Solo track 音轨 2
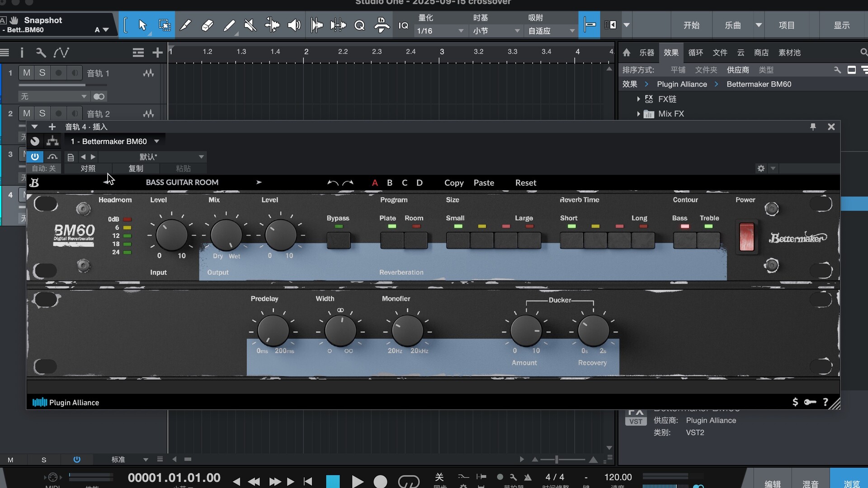This screenshot has width=868, height=488. pos(42,113)
